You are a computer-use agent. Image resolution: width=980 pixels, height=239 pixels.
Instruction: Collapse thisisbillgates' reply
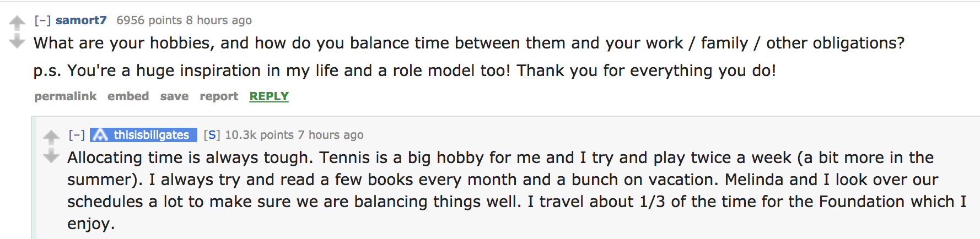[x=77, y=135]
